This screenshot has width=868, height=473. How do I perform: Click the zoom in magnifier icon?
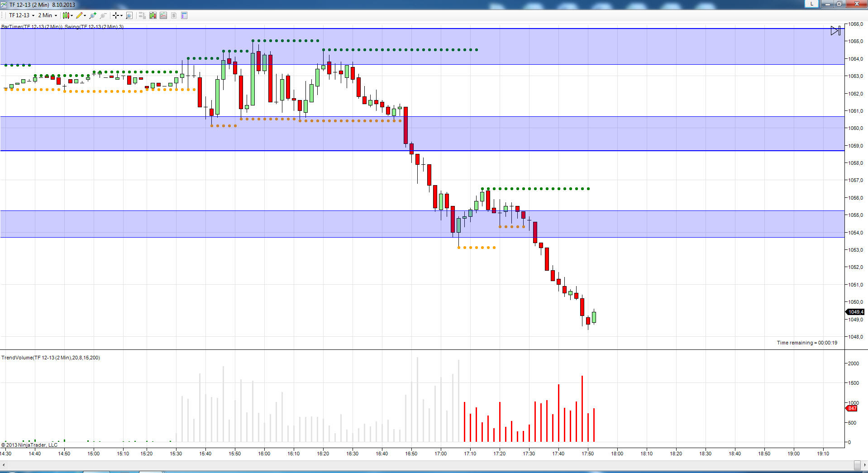point(93,15)
